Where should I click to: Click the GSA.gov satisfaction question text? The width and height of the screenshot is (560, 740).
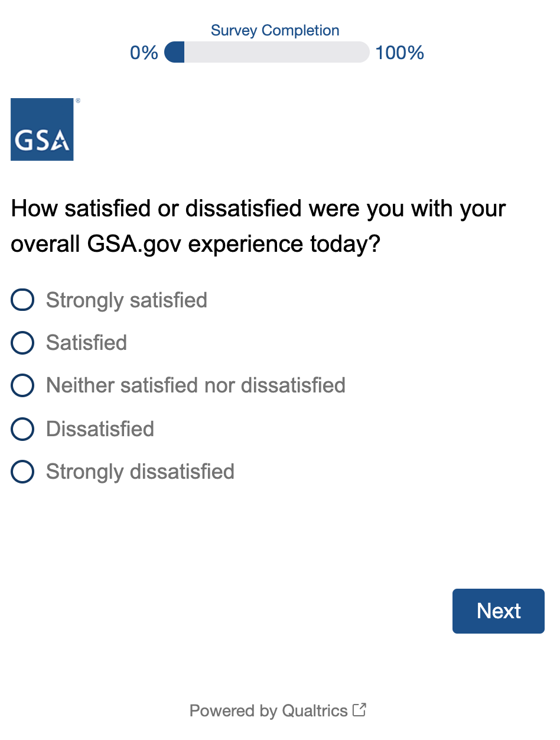tap(258, 226)
